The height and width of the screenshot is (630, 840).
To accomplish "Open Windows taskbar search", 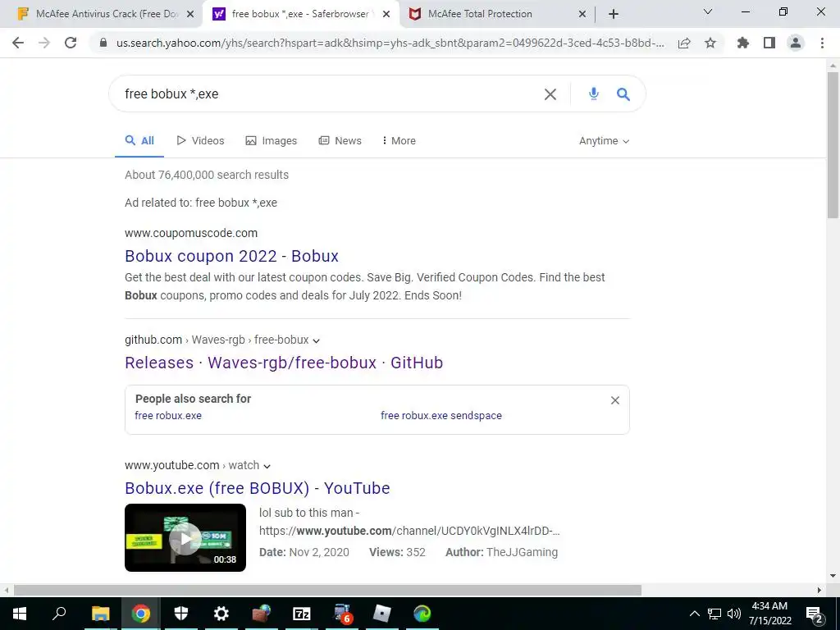I will click(59, 614).
